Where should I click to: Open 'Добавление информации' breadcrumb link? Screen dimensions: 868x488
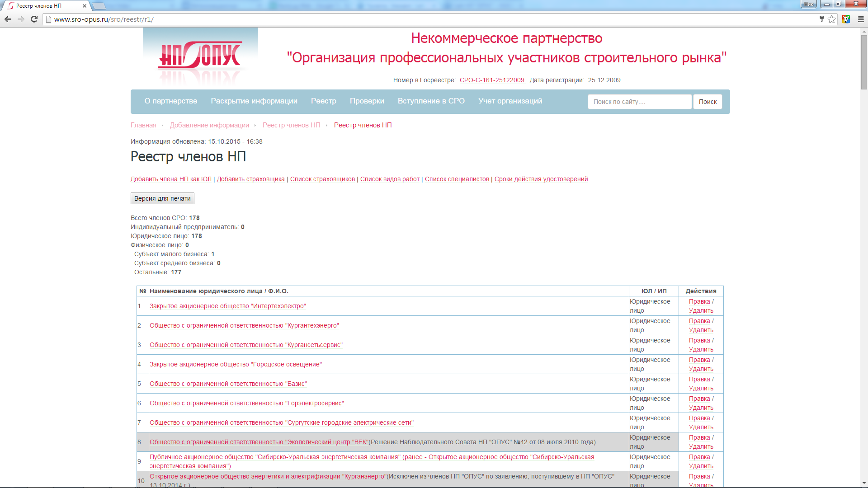(209, 125)
